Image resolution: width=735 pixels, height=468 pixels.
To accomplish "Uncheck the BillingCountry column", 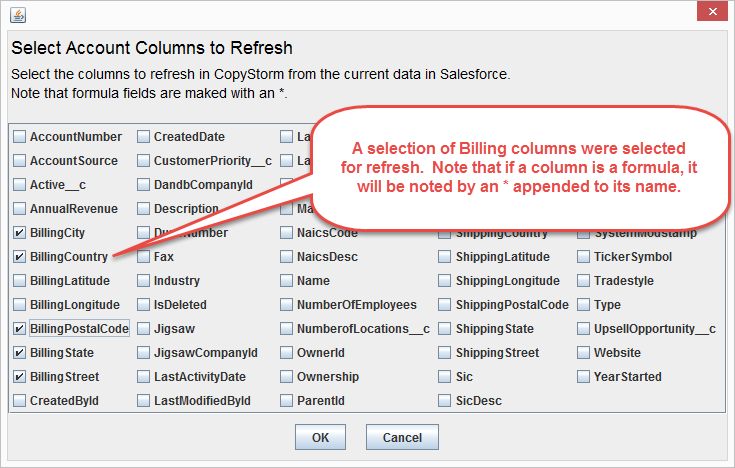I will coord(19,257).
